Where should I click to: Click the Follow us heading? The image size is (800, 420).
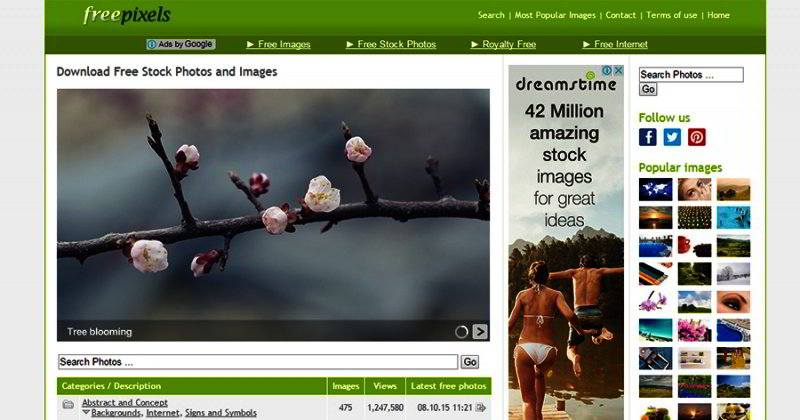tap(664, 118)
